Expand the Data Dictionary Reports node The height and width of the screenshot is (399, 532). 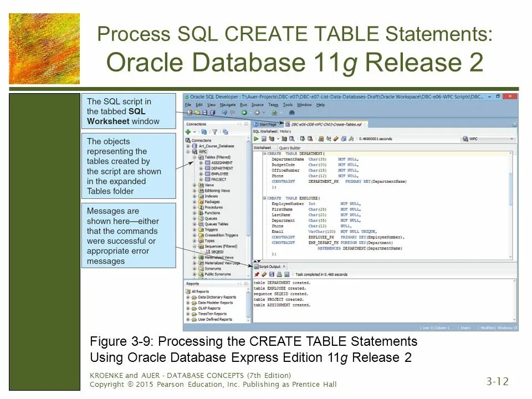coord(188,297)
